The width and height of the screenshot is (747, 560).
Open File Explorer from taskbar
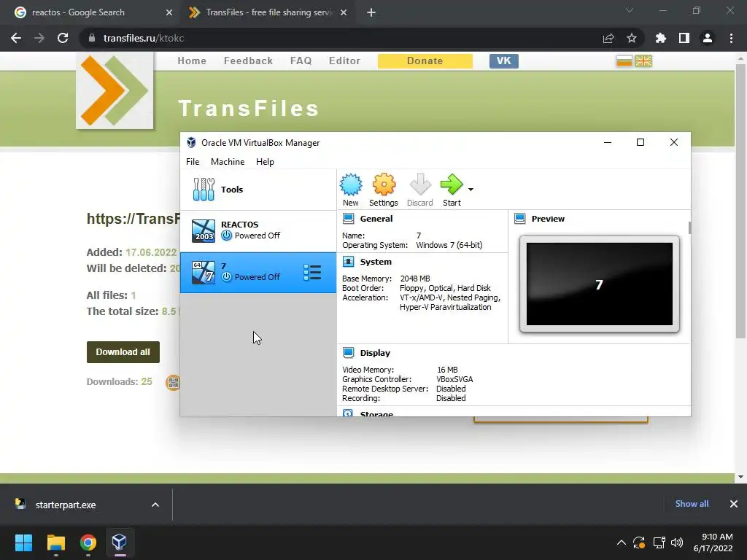(x=55, y=542)
